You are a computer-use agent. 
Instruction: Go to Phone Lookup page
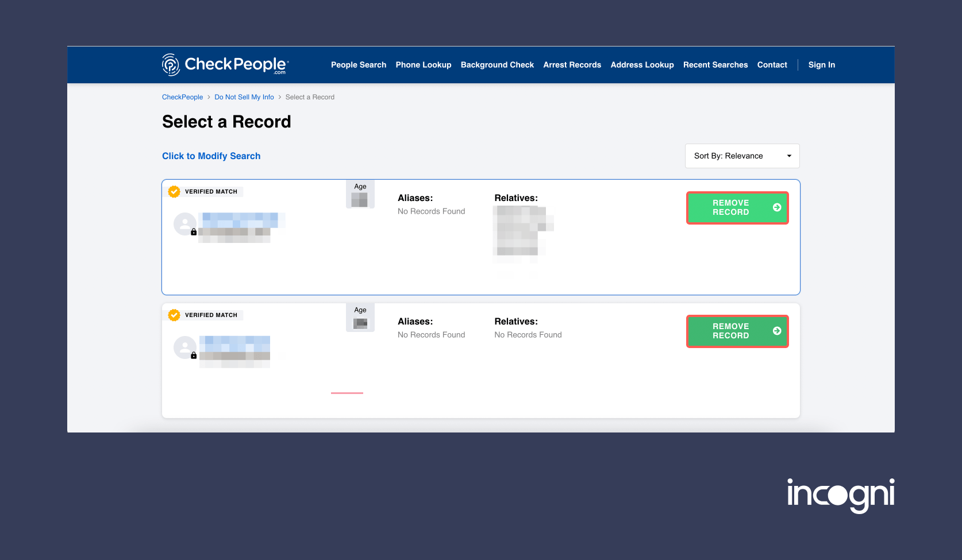423,65
